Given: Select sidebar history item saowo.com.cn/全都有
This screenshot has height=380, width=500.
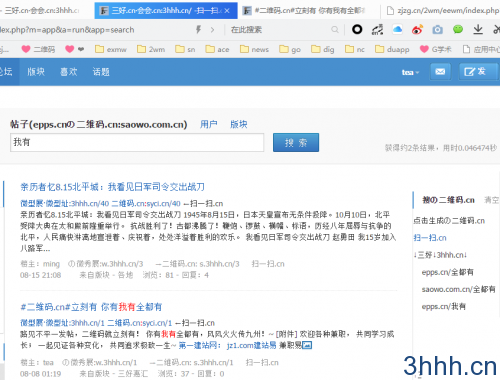Looking at the screenshot, I should (458, 289).
